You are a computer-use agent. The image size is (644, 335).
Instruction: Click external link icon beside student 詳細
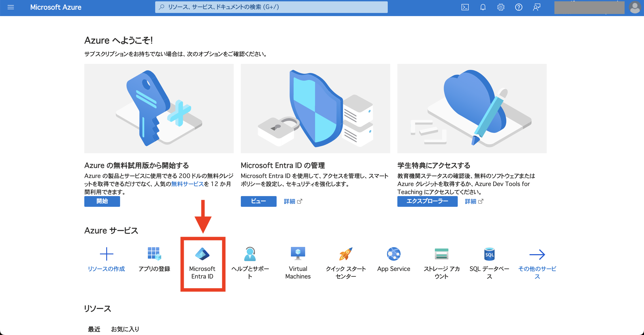click(x=481, y=201)
